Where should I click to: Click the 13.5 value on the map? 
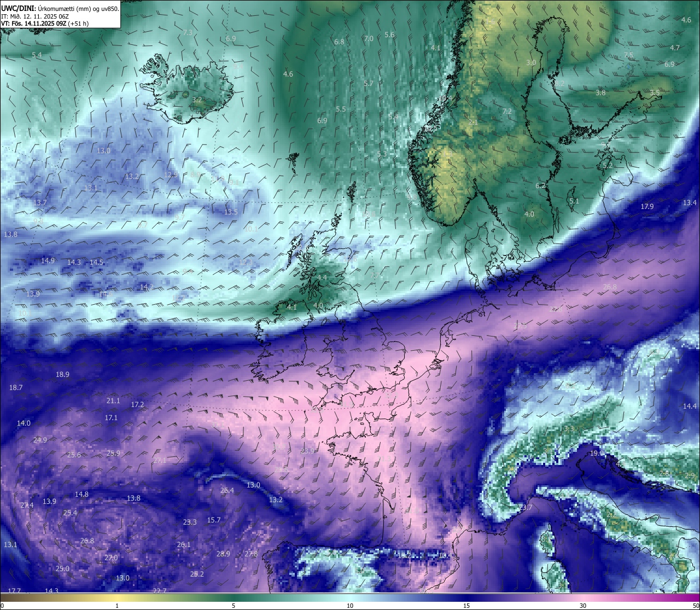[231, 212]
